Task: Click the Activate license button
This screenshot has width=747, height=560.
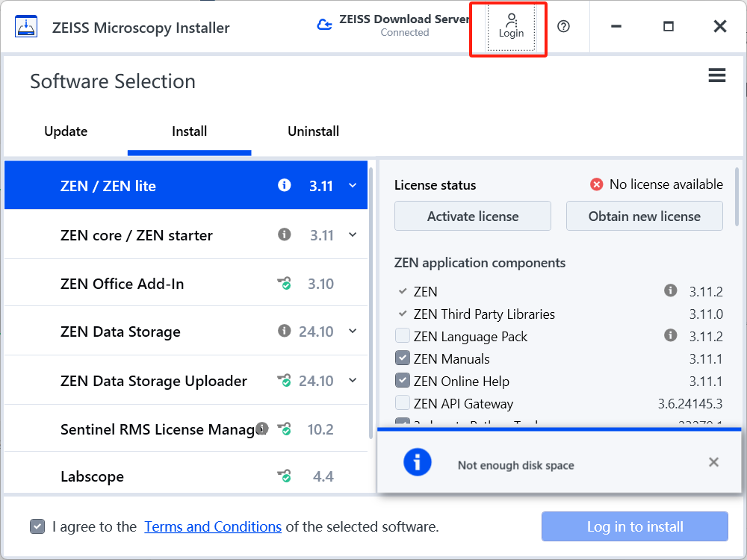Action: pos(473,216)
